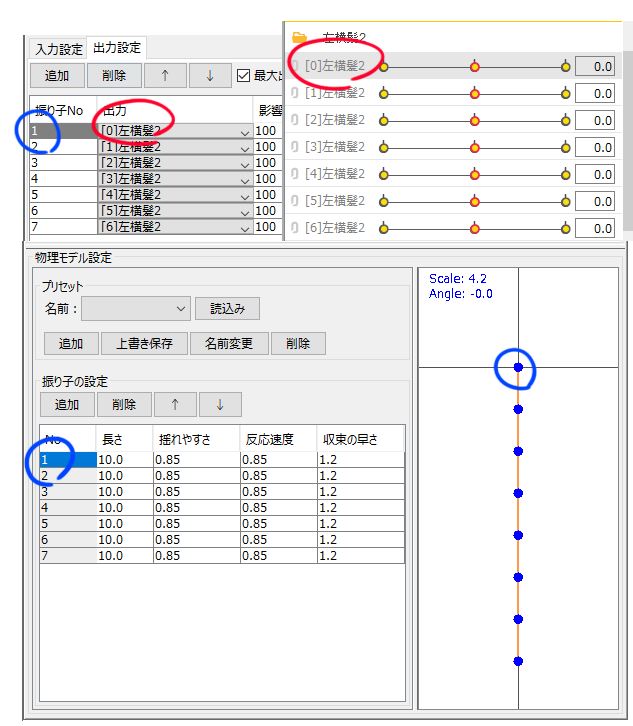This screenshot has width=633, height=726.
Task: Move output row up with the top arrow button
Action: pos(165,75)
